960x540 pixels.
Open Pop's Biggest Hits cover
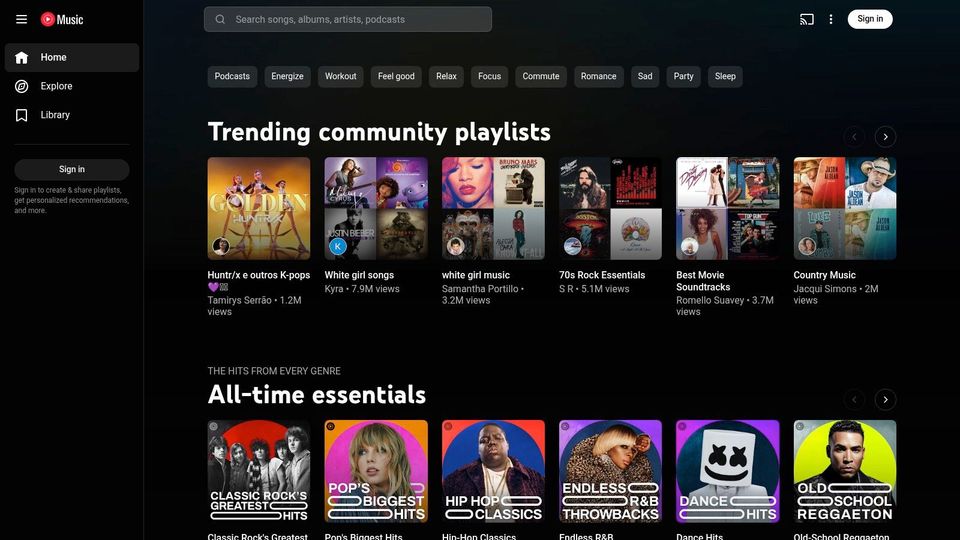pyautogui.click(x=376, y=471)
